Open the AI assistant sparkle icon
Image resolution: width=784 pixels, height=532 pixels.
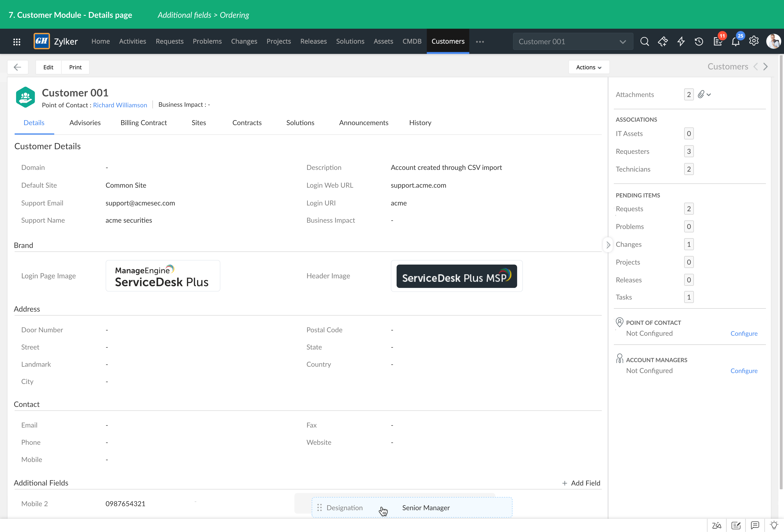[x=663, y=41]
